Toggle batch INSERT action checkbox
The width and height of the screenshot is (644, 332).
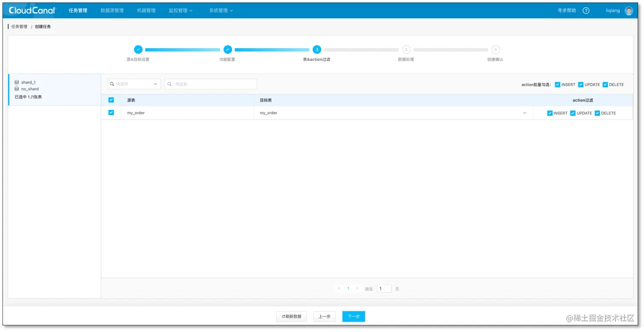(x=558, y=84)
